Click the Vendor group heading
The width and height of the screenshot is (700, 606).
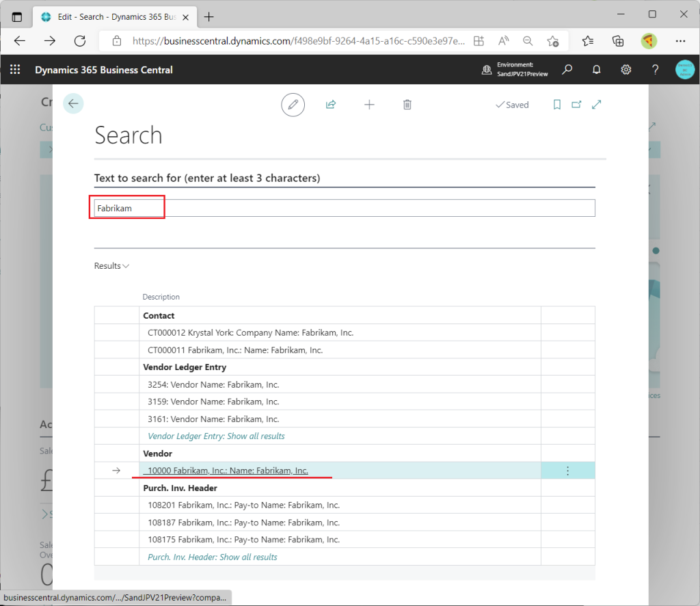[158, 453]
